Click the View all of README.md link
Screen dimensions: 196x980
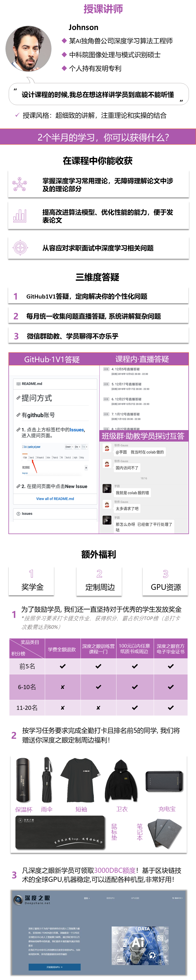pyautogui.click(x=55, y=499)
